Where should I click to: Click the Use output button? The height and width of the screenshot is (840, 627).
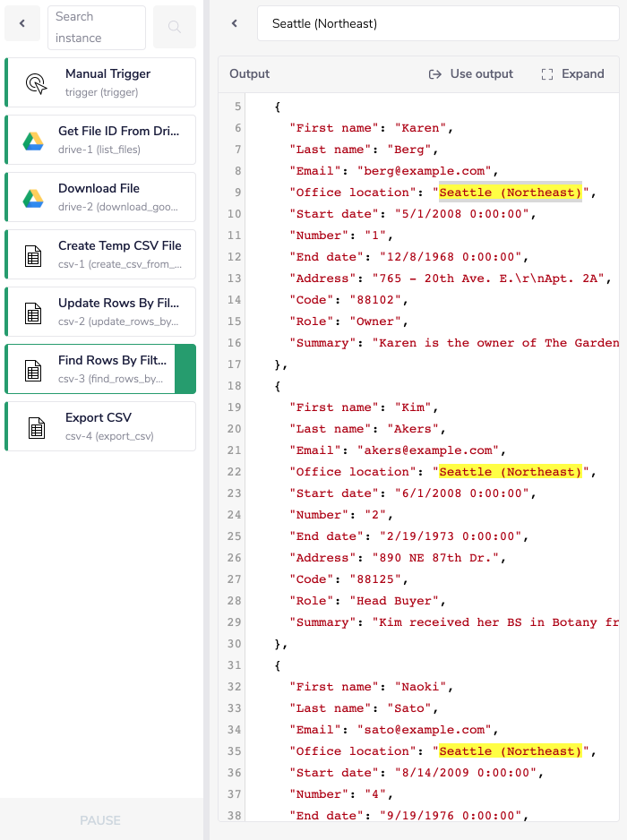(x=471, y=74)
